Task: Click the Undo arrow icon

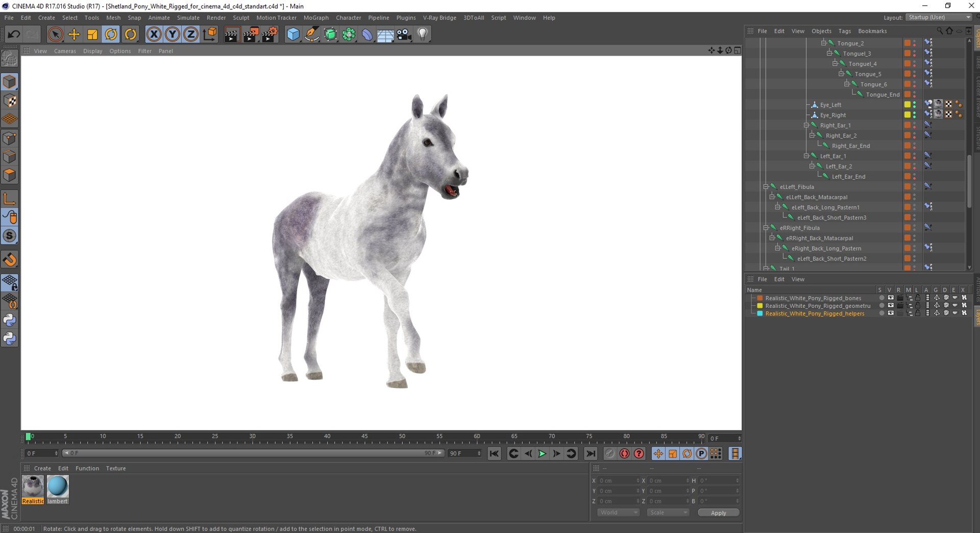Action: point(14,34)
